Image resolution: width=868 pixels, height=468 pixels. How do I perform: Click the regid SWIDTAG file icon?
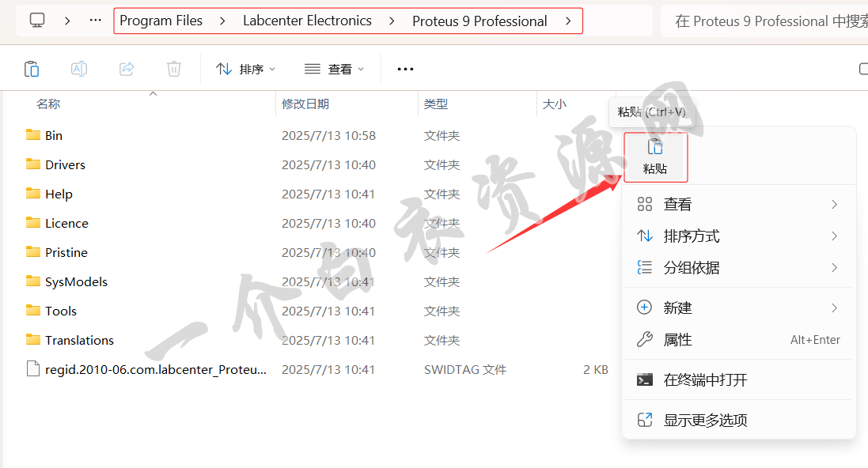[33, 368]
